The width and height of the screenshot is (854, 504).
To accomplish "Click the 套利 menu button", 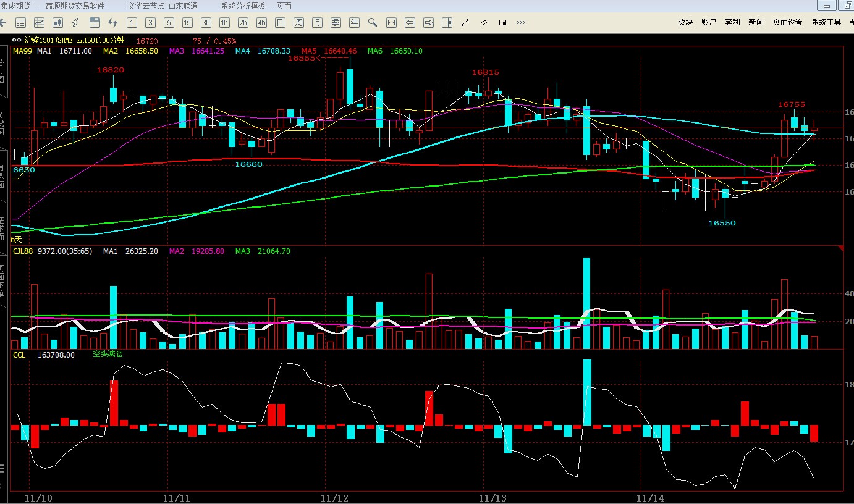I will coord(732,22).
